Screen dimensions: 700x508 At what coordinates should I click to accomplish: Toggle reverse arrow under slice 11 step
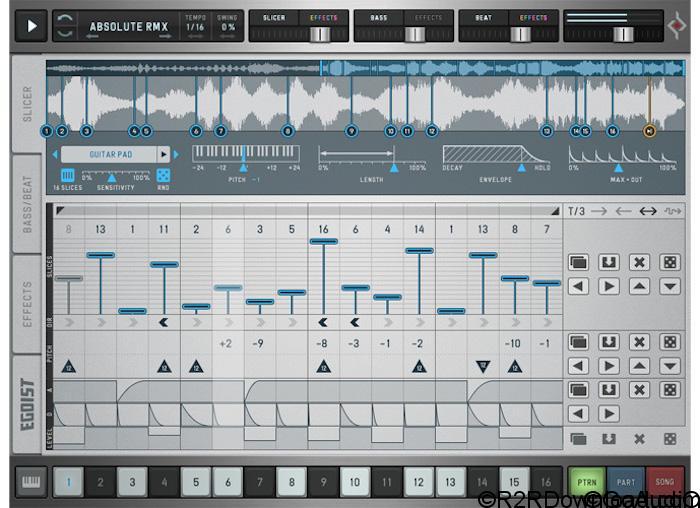(x=164, y=322)
